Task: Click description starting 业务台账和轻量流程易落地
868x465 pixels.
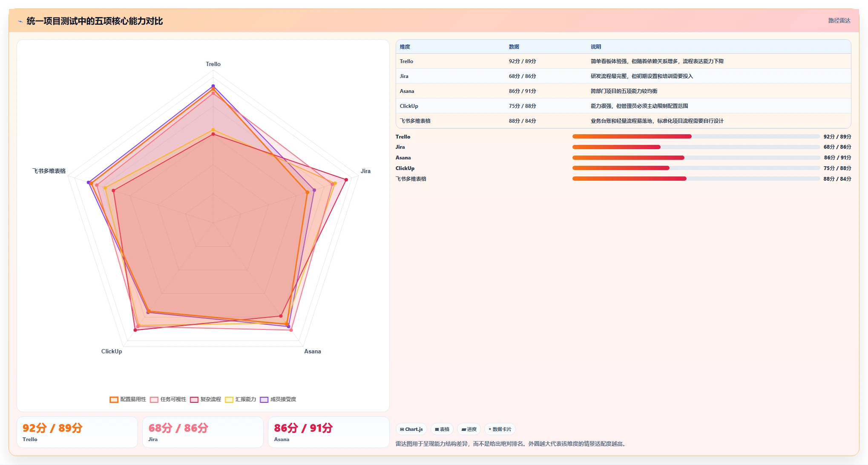Action: pos(657,121)
